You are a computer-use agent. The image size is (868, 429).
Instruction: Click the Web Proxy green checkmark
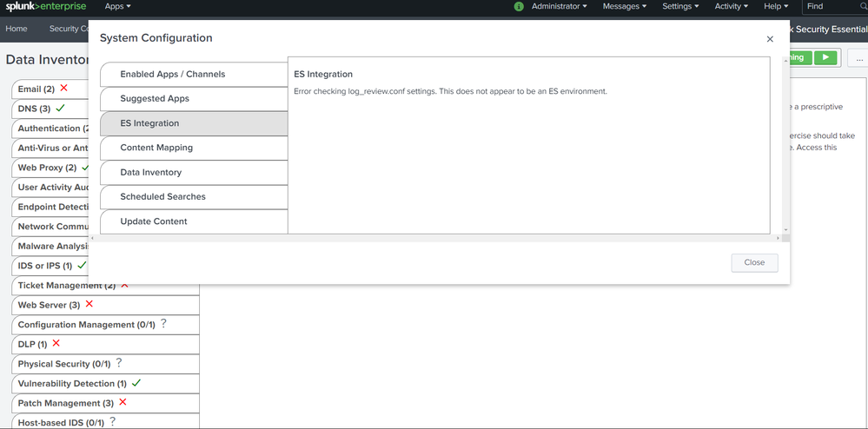click(x=84, y=168)
